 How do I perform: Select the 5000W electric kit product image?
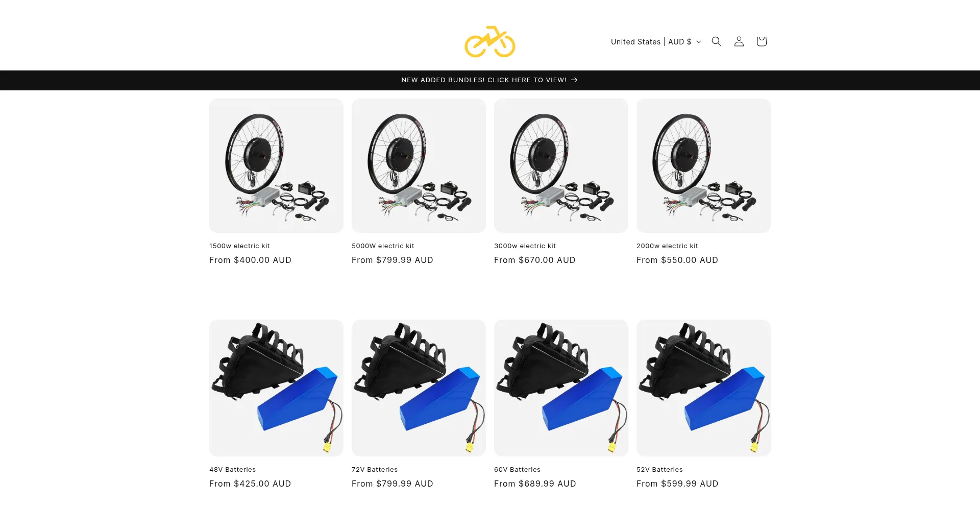[419, 165]
